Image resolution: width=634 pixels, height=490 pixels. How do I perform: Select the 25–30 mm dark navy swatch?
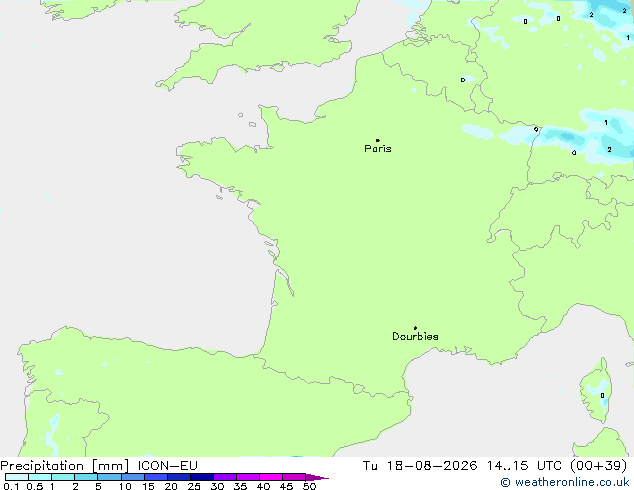(202, 477)
